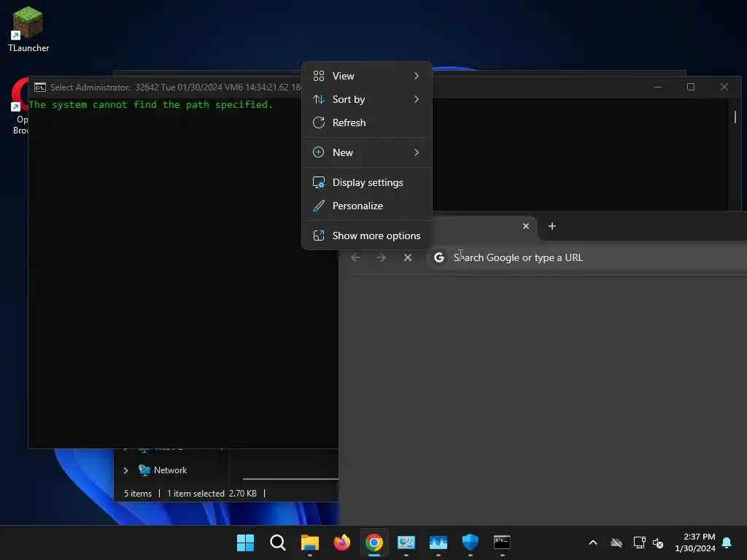Go back in Chrome
Image resolution: width=747 pixels, height=560 pixels.
tap(355, 258)
